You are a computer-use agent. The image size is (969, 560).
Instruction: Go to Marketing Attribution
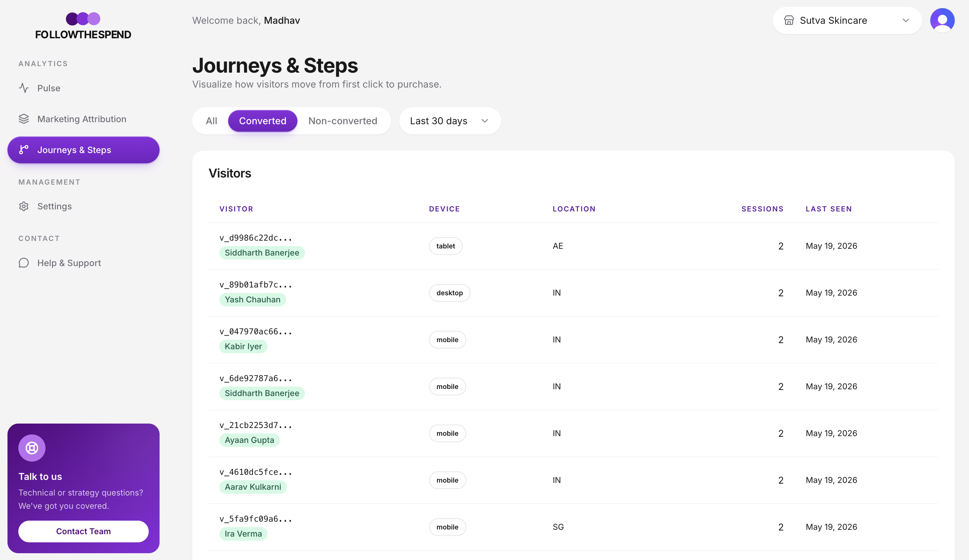84,119
